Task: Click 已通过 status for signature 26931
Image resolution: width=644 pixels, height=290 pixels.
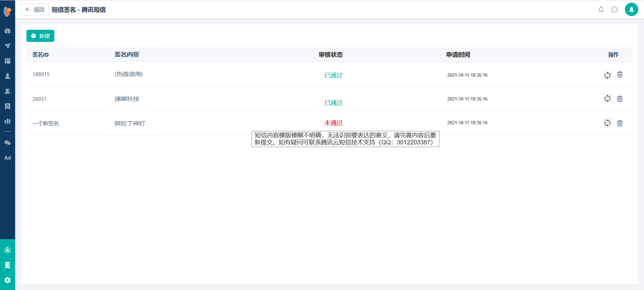Action: 333,103
